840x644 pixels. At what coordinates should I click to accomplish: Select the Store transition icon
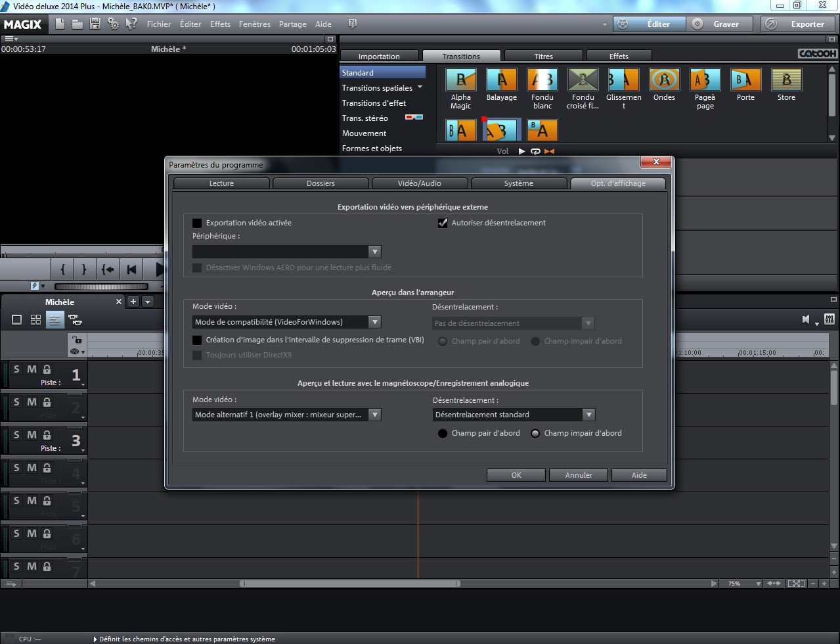(786, 80)
